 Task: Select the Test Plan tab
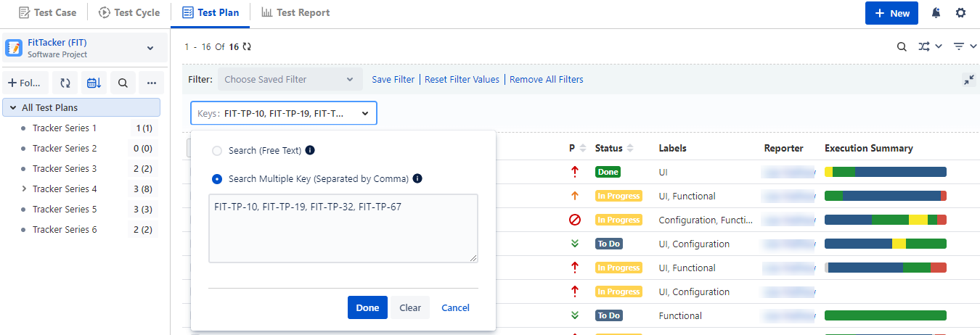(211, 12)
